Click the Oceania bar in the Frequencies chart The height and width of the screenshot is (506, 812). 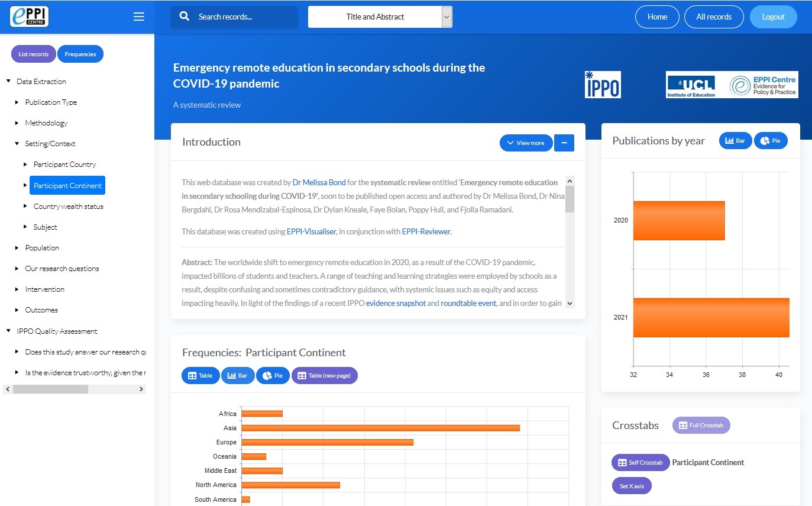tap(254, 456)
